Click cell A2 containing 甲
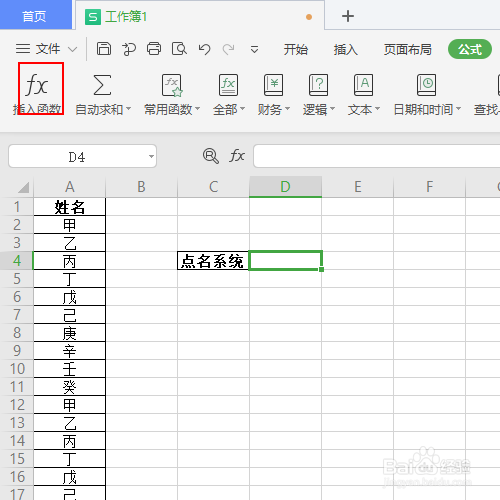 [x=69, y=224]
